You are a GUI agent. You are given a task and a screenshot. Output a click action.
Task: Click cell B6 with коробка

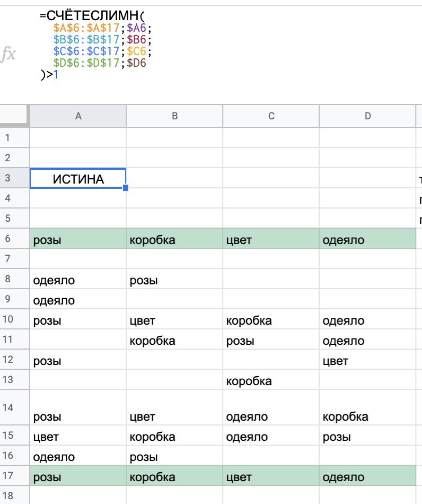[x=174, y=239]
